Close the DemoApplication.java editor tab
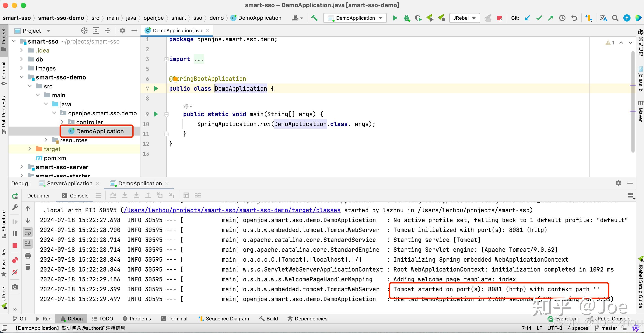The width and height of the screenshot is (644, 333). 207,31
